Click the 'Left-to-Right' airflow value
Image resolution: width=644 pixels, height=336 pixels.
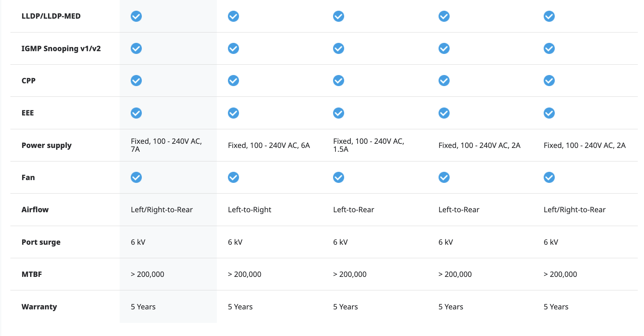point(249,209)
